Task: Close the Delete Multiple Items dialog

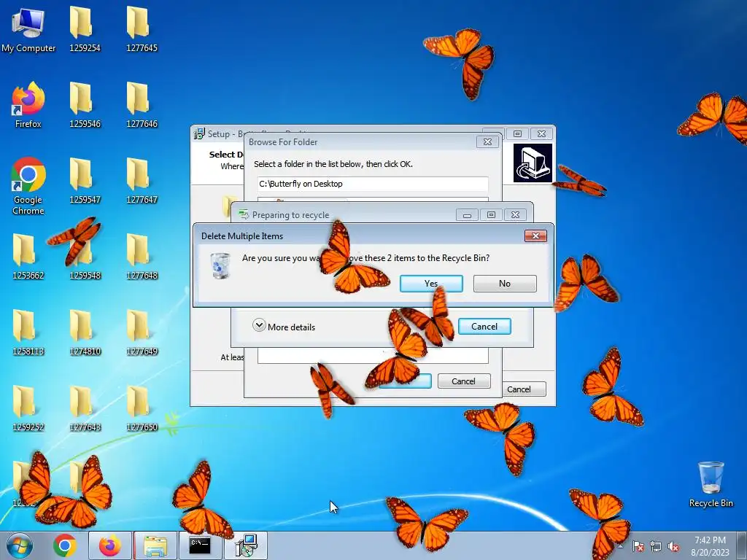Action: point(535,236)
